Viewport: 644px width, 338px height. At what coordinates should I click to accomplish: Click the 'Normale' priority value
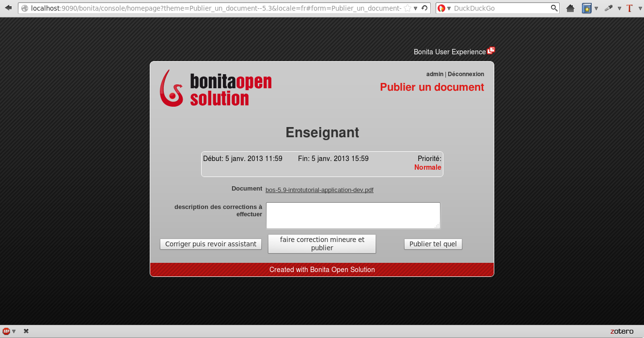(428, 167)
